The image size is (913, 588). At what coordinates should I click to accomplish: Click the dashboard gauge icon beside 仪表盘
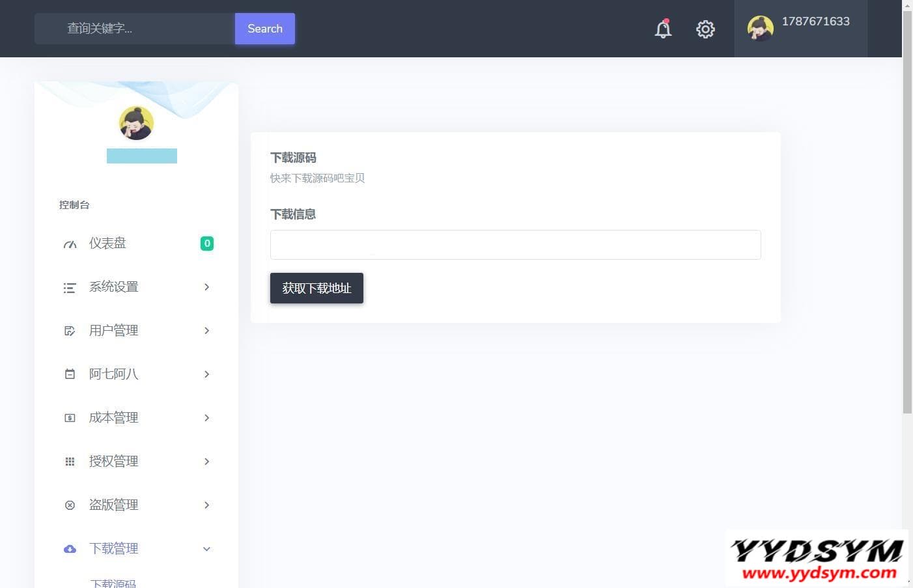70,244
